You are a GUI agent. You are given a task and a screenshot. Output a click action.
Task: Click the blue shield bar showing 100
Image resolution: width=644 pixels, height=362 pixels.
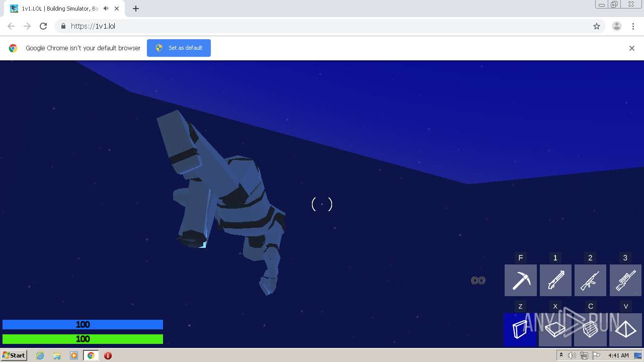click(83, 325)
